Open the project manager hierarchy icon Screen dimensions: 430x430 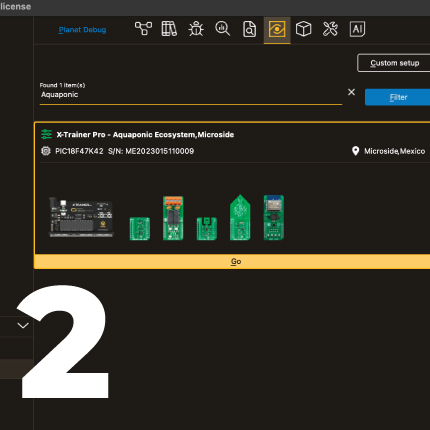pos(143,29)
